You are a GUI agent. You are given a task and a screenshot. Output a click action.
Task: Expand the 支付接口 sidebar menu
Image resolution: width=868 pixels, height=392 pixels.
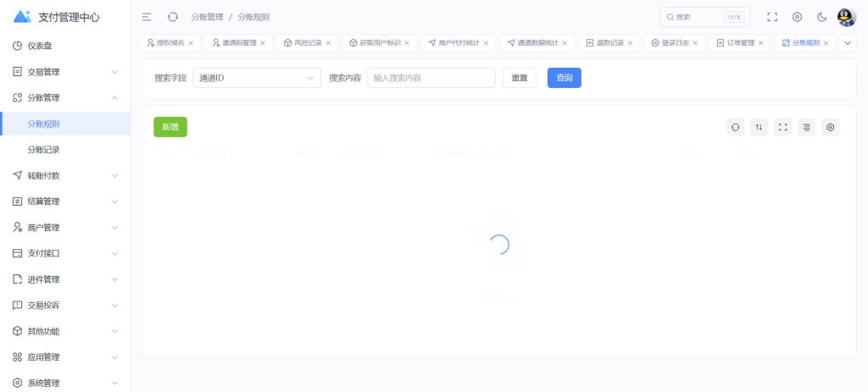65,253
